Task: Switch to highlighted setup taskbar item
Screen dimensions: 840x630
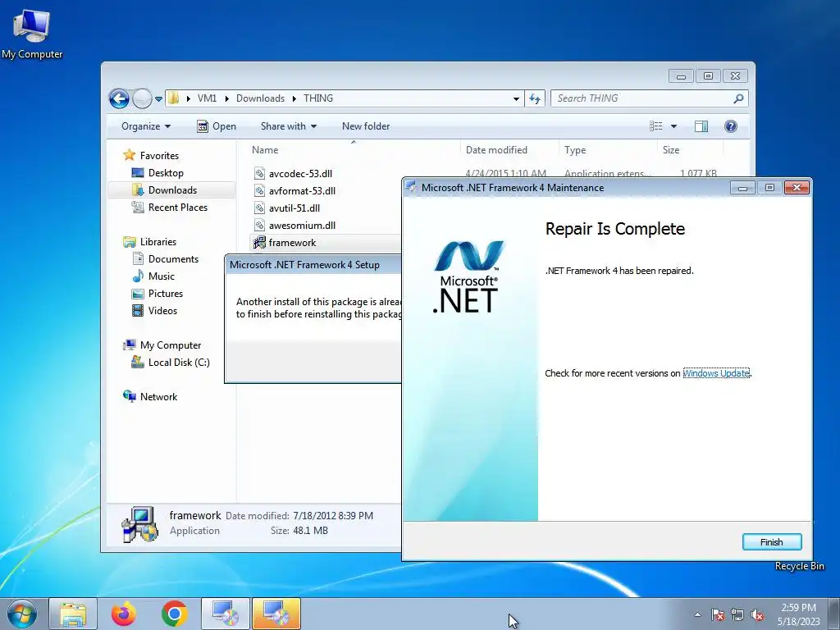Action: pyautogui.click(x=276, y=614)
